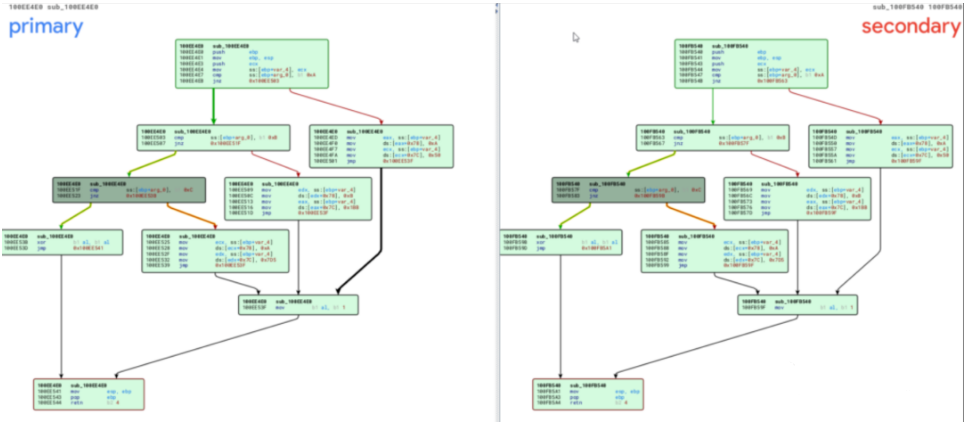Screen dimensions: 964x423
Task: Select primary entry block starting at 100EE4E0 push ebp
Action: [x=251, y=64]
